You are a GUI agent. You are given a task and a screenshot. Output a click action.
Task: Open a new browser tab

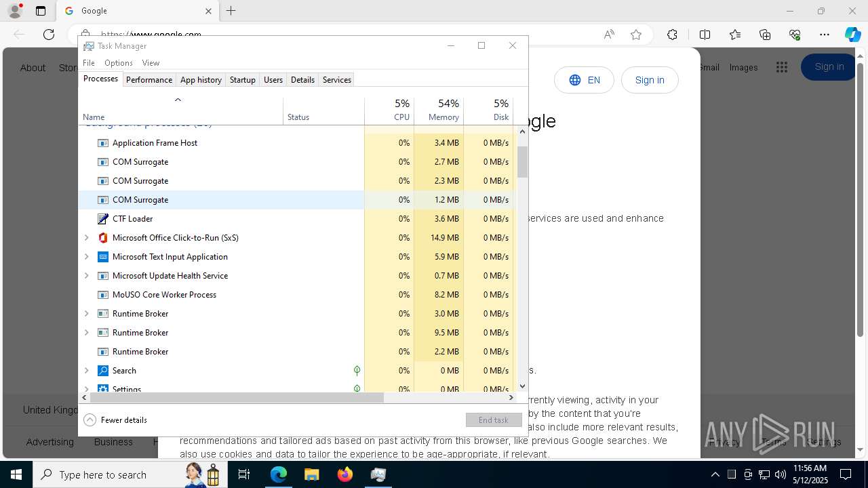[231, 11]
